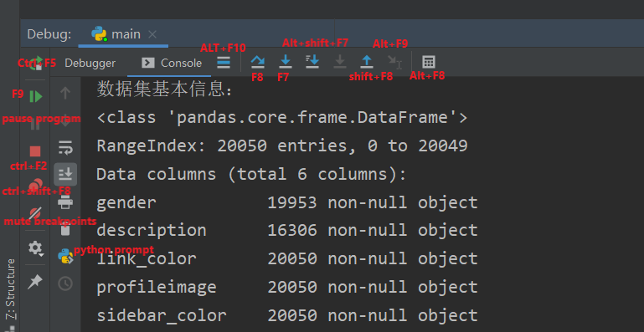
Task: Show the Python prompt in console
Action: pos(65,256)
